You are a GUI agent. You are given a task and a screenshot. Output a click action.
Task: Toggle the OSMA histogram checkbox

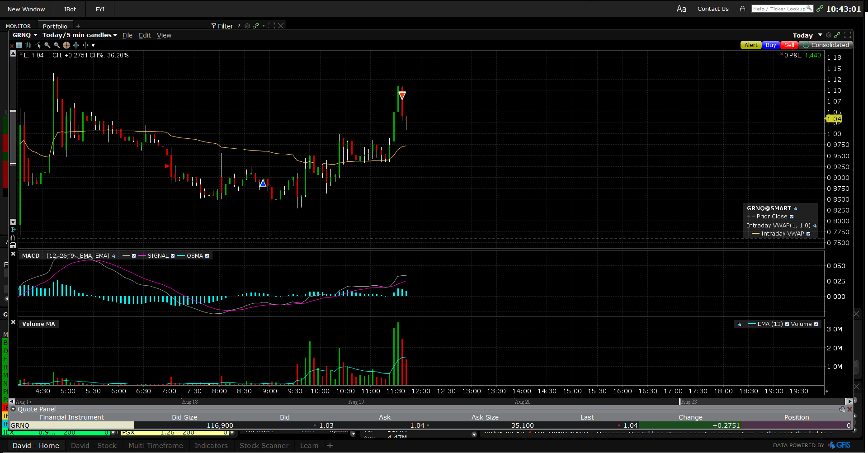[x=207, y=256]
